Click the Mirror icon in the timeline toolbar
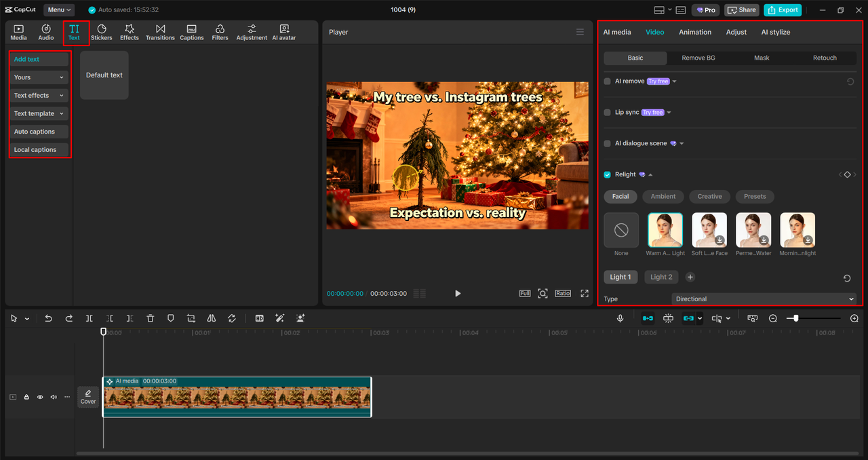 pos(211,318)
